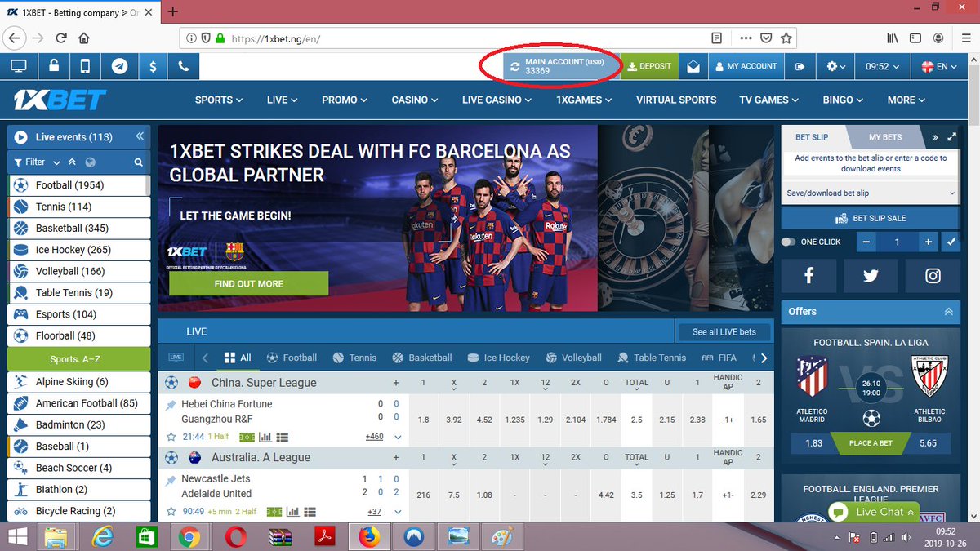
Task: Open MY ACCOUNT
Action: [x=746, y=66]
